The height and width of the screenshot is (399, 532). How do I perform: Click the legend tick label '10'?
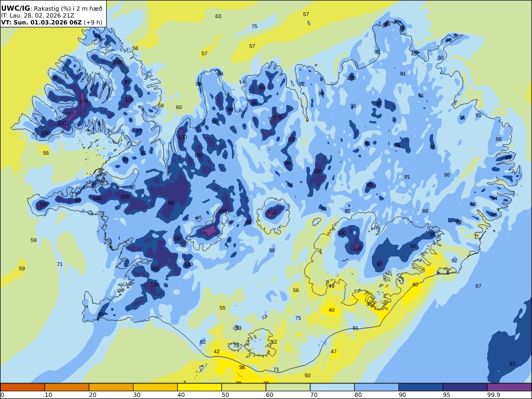[x=48, y=395]
